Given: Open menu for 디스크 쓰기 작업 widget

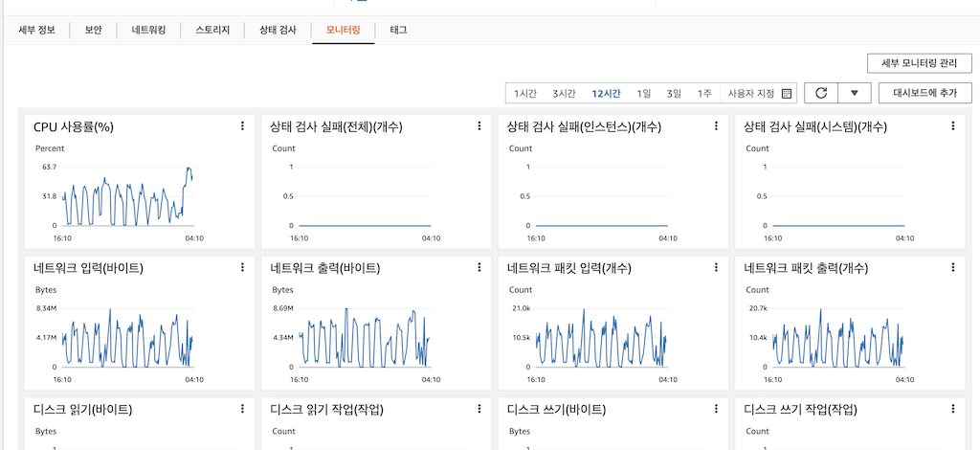Looking at the screenshot, I should click(x=953, y=409).
